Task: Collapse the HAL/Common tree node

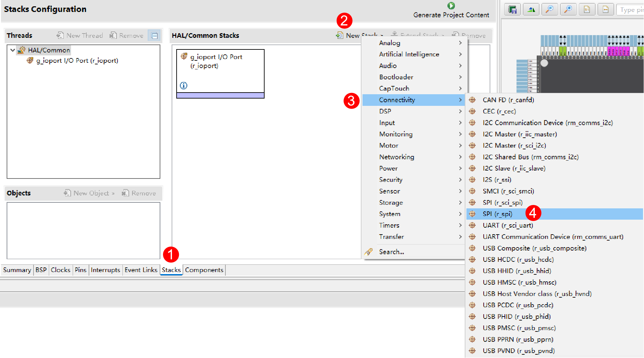Action: 13,50
